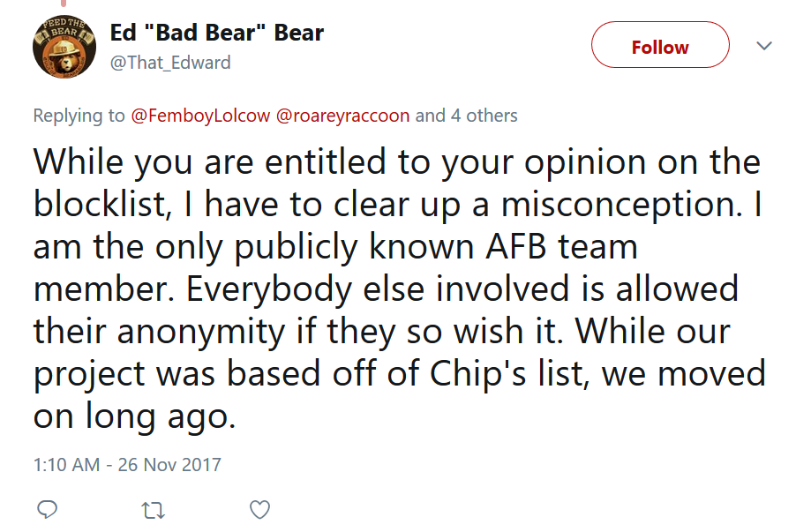Reply to the tweet via speech bubble icon

coord(47,509)
